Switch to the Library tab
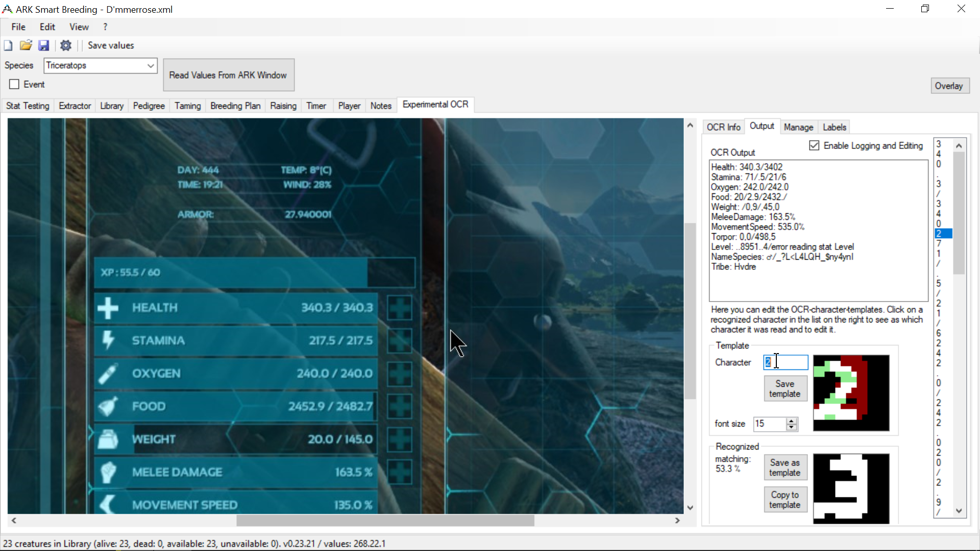980x551 pixels. coord(111,106)
